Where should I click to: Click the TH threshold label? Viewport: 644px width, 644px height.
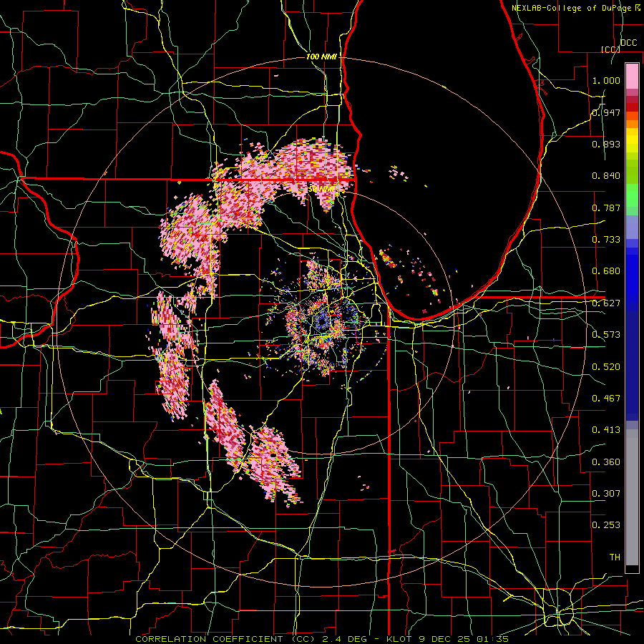pos(615,557)
